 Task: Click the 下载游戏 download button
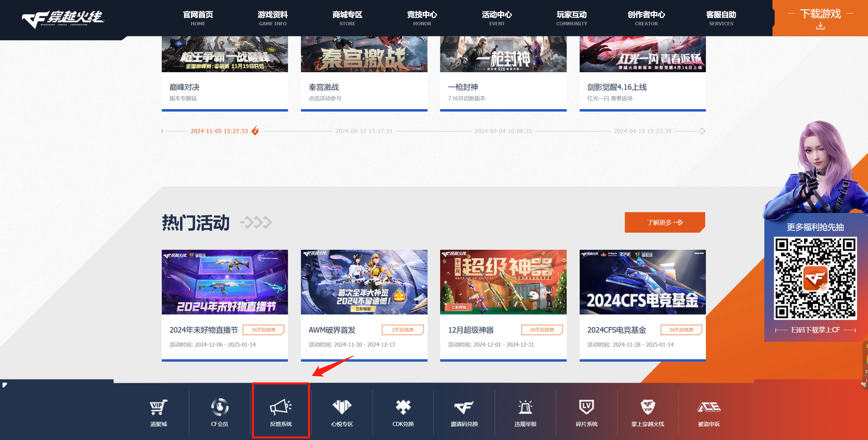click(x=820, y=18)
